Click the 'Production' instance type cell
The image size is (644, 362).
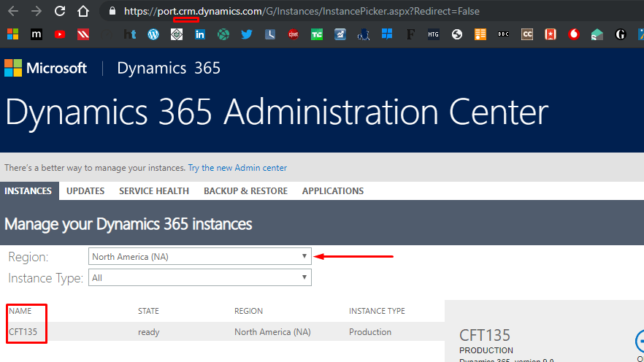coord(370,331)
